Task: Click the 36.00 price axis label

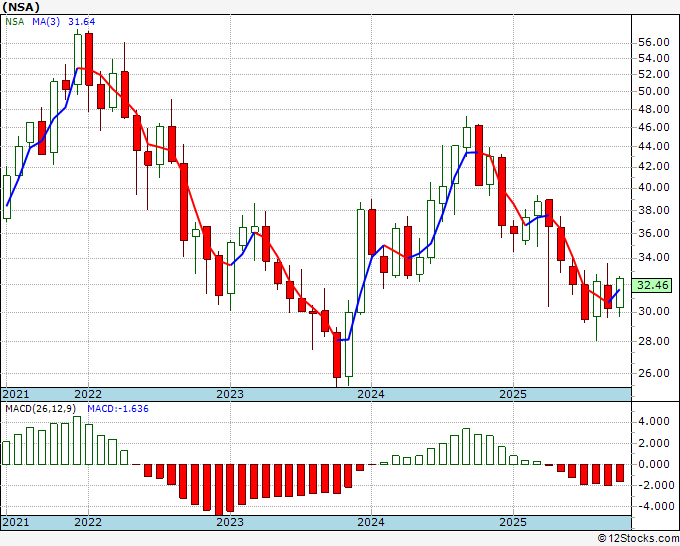Action: [x=654, y=233]
